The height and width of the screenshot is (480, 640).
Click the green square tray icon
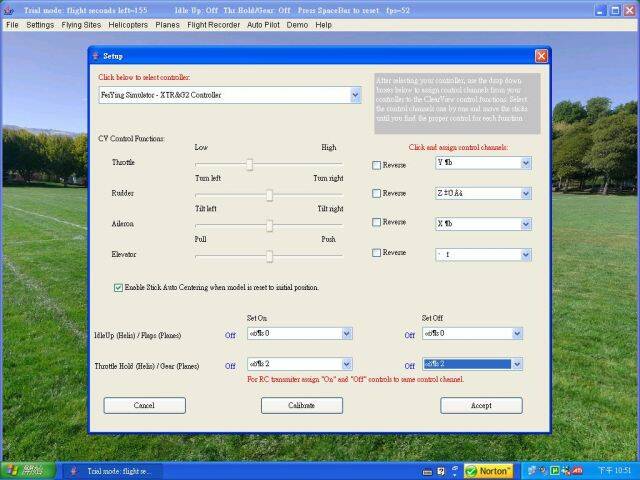click(x=555, y=471)
